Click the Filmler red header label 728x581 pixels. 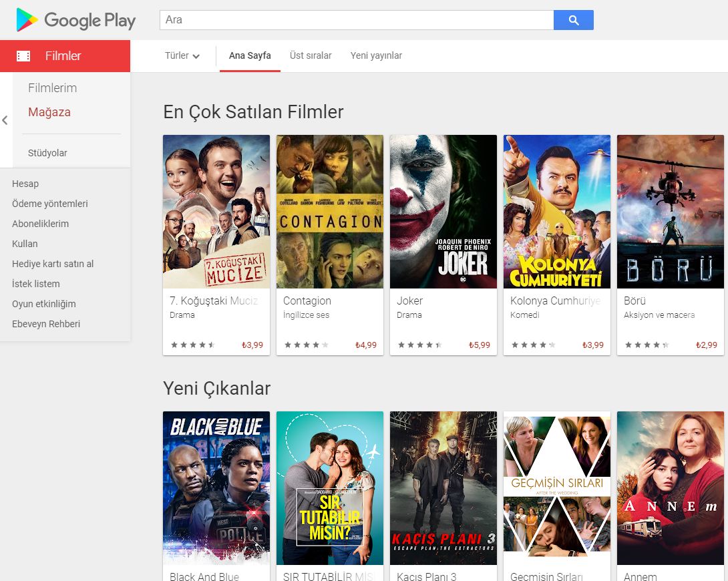[63, 55]
